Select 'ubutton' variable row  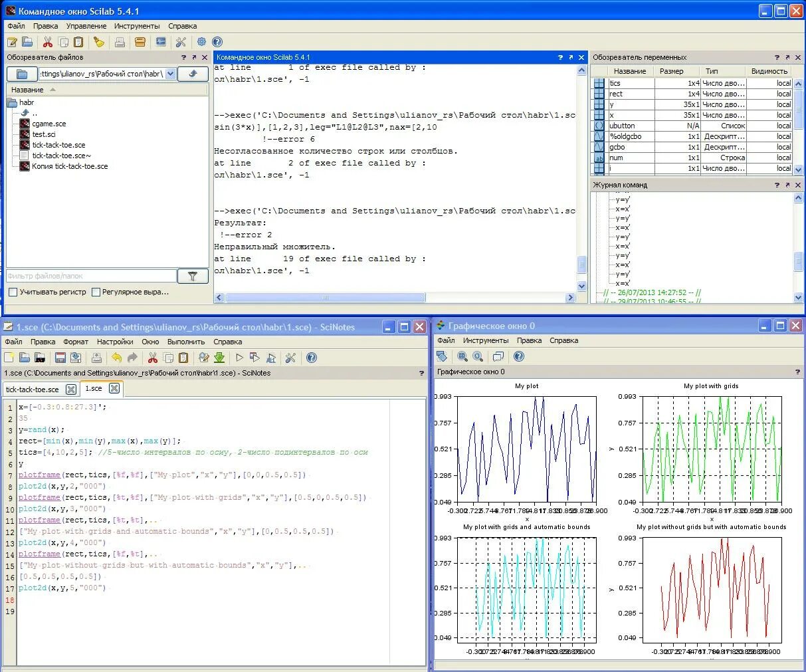(692, 126)
